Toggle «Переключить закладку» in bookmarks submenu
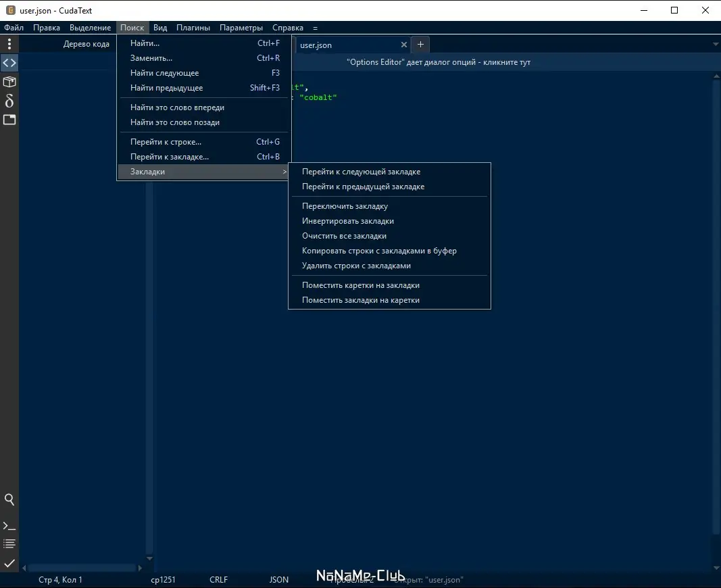721x588 pixels. click(346, 205)
